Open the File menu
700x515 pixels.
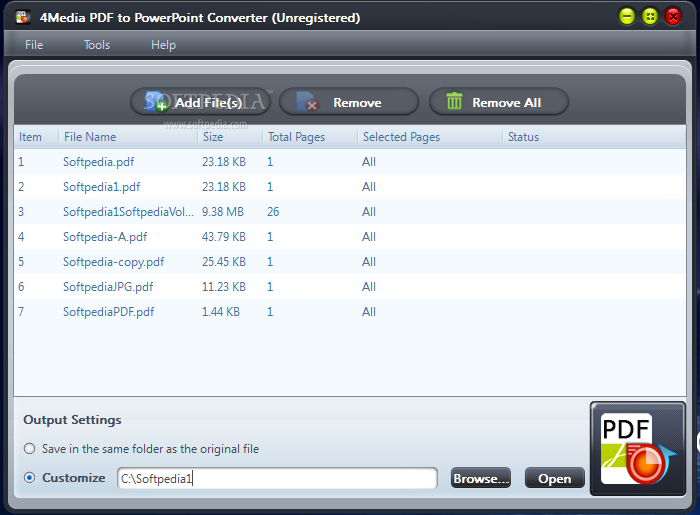(x=34, y=45)
